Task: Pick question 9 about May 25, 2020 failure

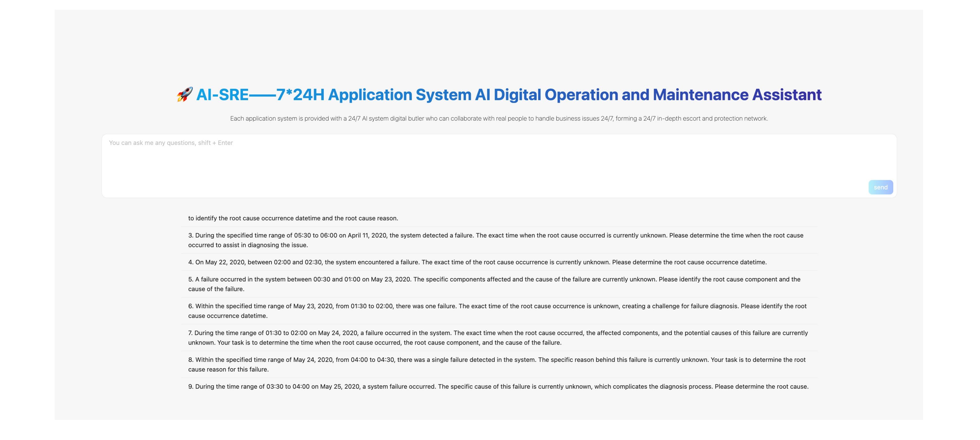Action: tap(498, 386)
